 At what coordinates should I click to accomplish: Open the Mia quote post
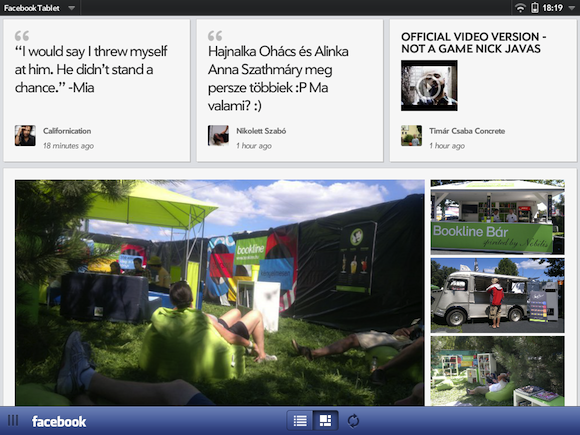[x=91, y=69]
